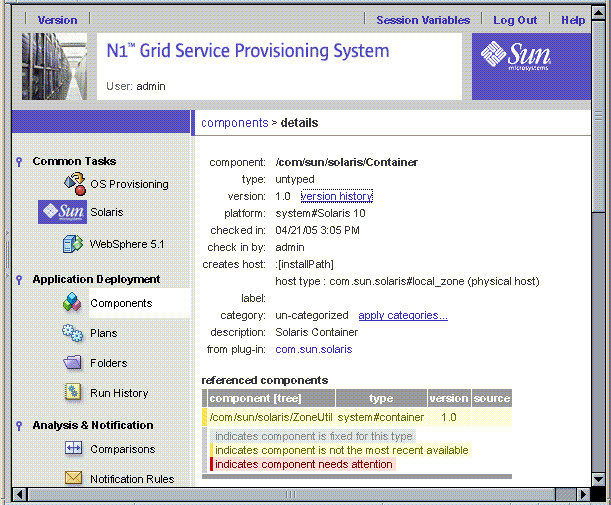Click the /com/sun/solaris/Container component name

point(346,162)
